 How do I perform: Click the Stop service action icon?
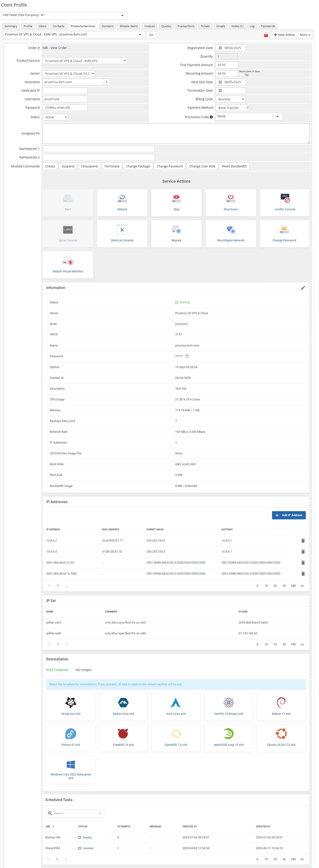click(176, 198)
